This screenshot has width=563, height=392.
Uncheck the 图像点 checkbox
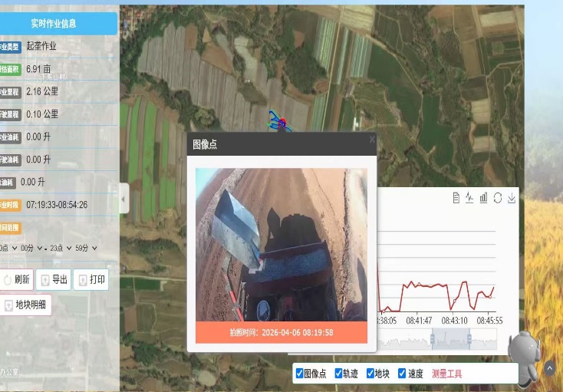point(299,374)
